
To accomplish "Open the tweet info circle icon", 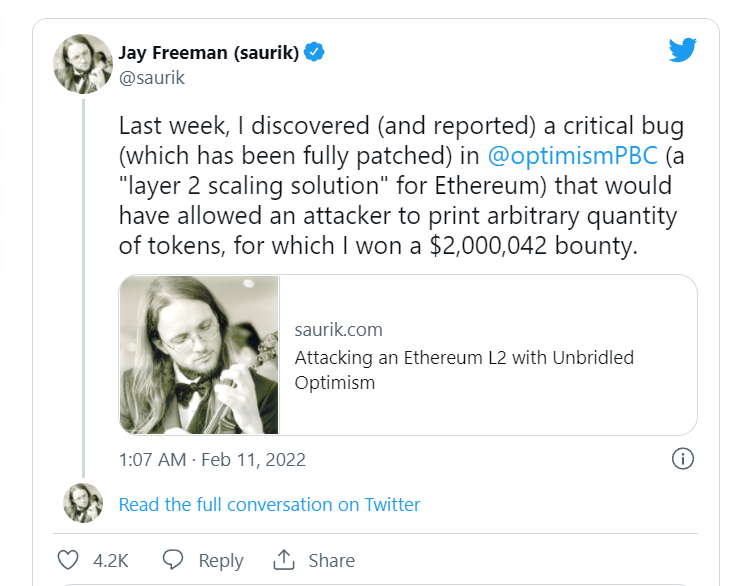I will [682, 459].
